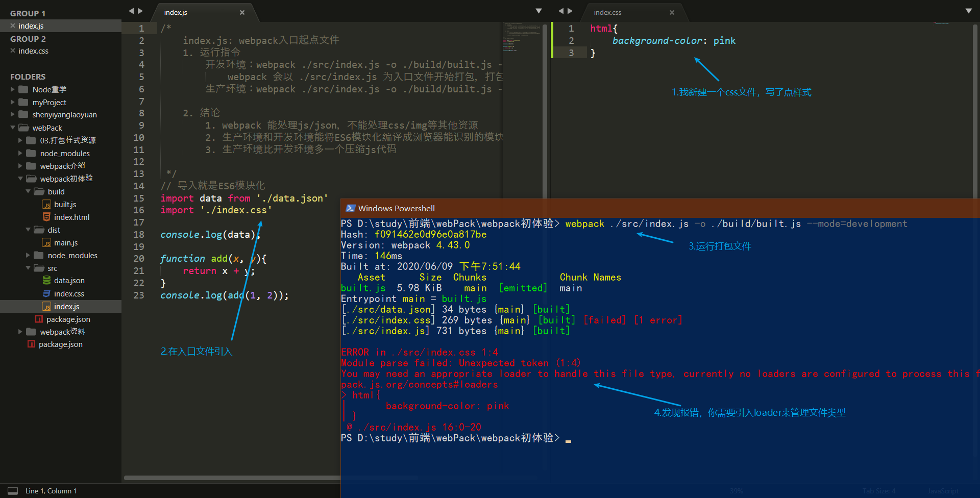The height and width of the screenshot is (498, 980).
Task: Click the import './index.css' line
Action: point(216,210)
